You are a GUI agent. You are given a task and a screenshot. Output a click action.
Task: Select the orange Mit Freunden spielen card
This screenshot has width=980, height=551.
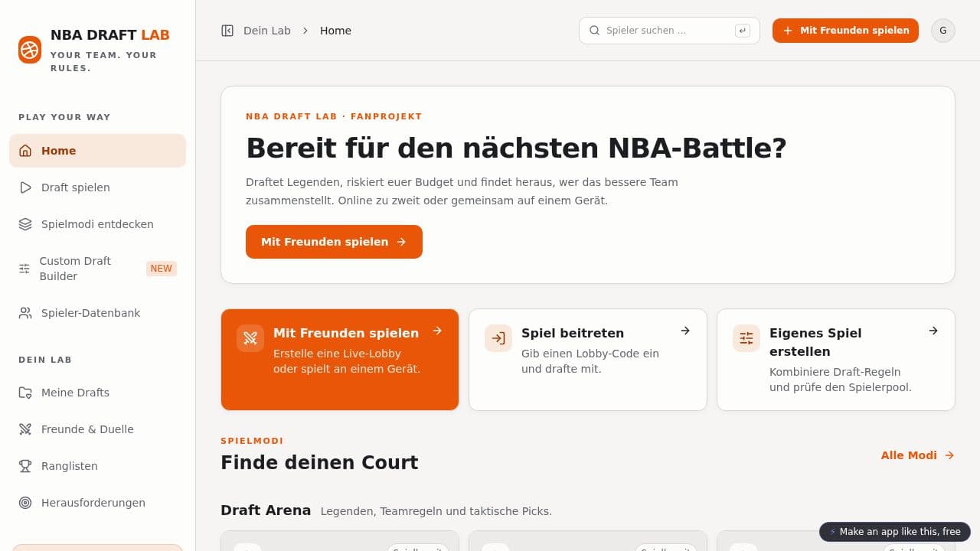pyautogui.click(x=340, y=360)
